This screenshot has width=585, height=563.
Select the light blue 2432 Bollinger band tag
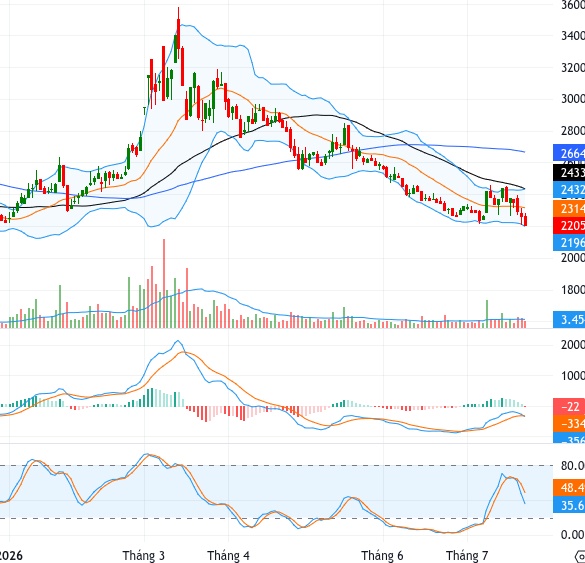coord(569,190)
